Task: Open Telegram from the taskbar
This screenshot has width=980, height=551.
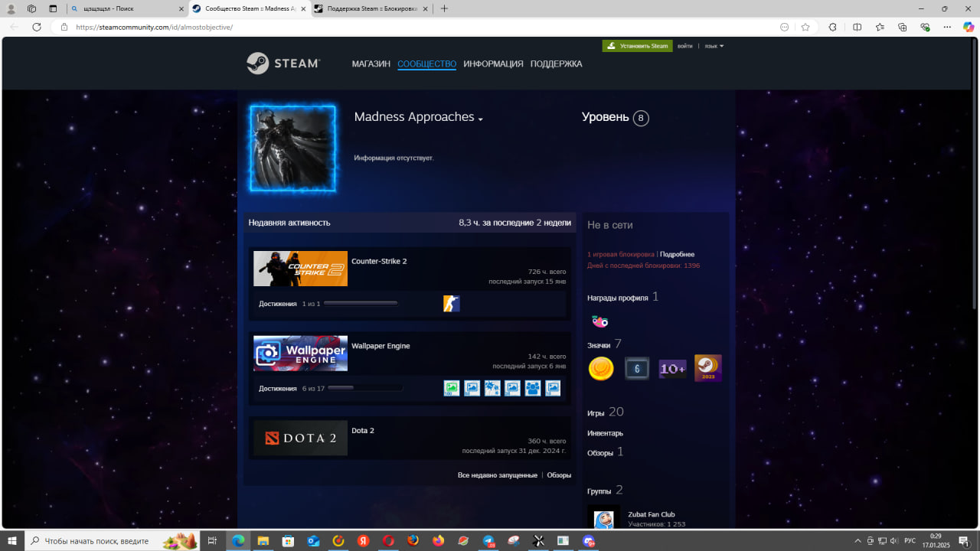Action: (x=488, y=541)
